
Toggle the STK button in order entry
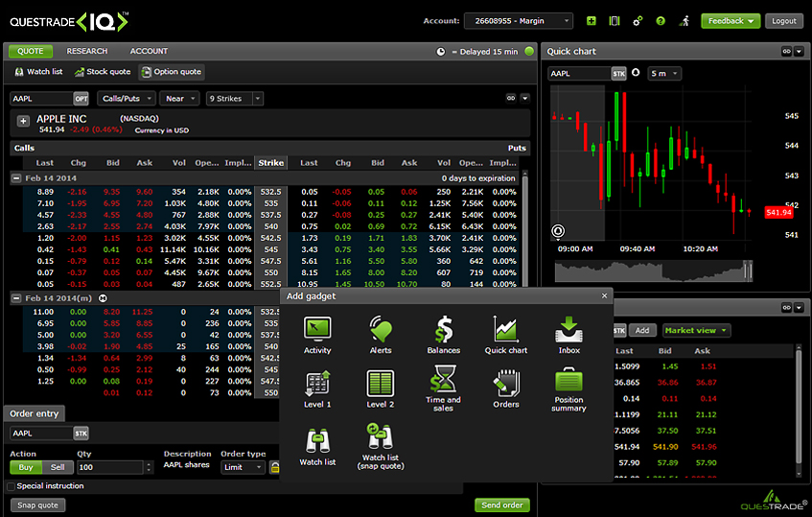click(x=81, y=434)
